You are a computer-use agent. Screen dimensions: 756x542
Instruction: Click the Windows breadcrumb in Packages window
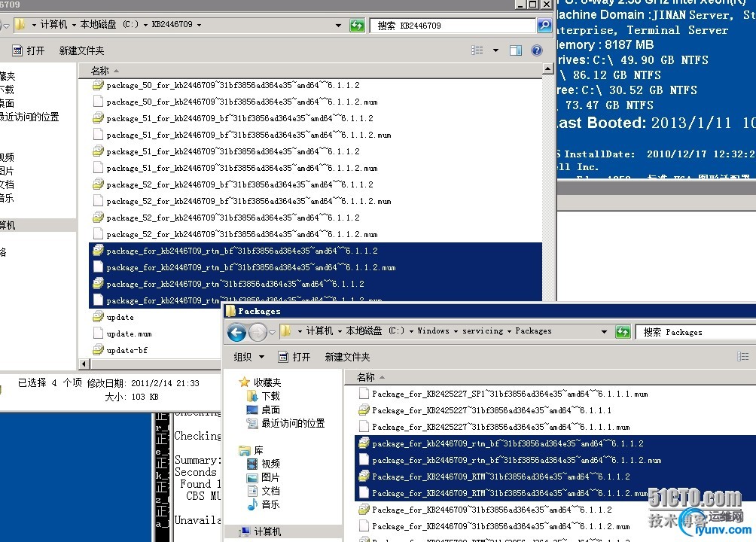(x=433, y=330)
